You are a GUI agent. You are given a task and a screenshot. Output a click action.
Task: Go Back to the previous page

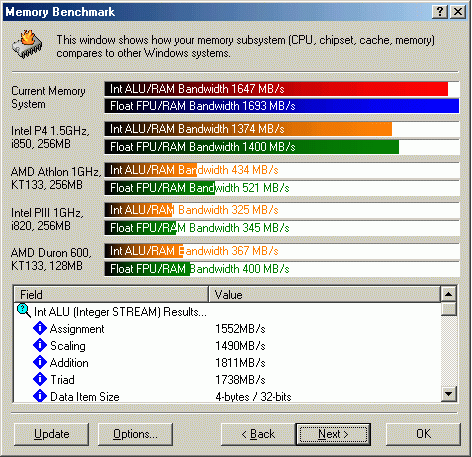pos(258,434)
